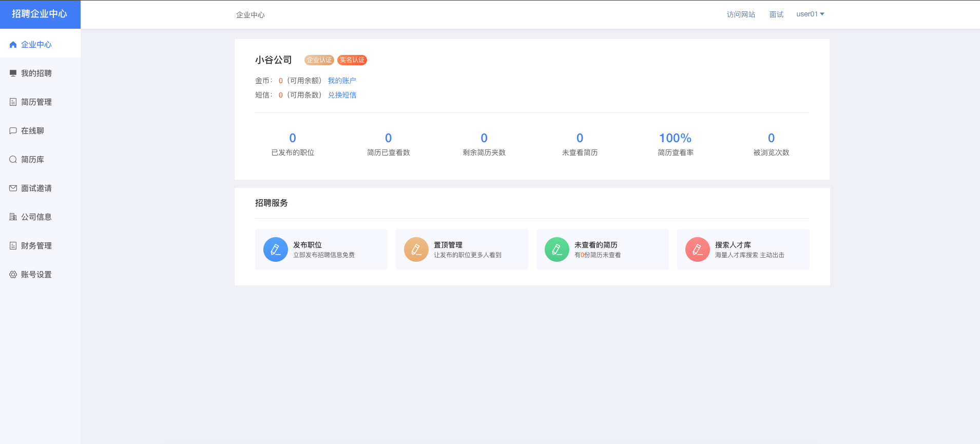Screen dimensions: 980x444
Task: Click the chat bubble icon for 在线聊
Action: click(13, 131)
